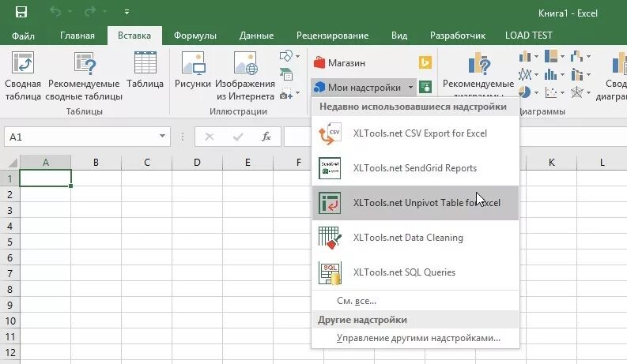The width and height of the screenshot is (627, 364).
Task: Expand the line chart dropdown arrow
Action: (537, 74)
